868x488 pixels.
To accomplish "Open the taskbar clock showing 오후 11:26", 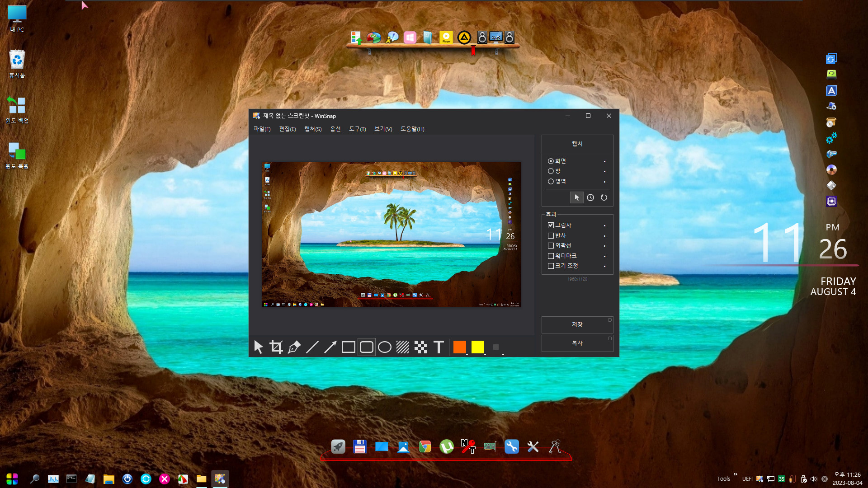I will [x=847, y=479].
